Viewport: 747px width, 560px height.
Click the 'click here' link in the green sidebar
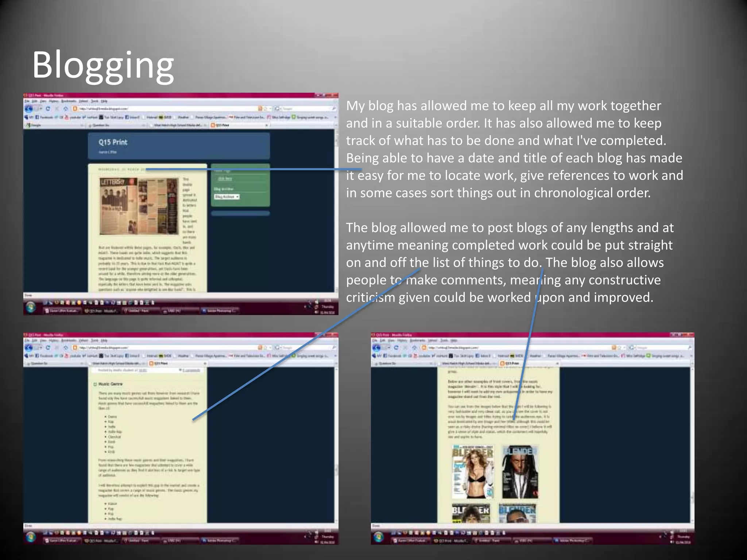pos(225,179)
